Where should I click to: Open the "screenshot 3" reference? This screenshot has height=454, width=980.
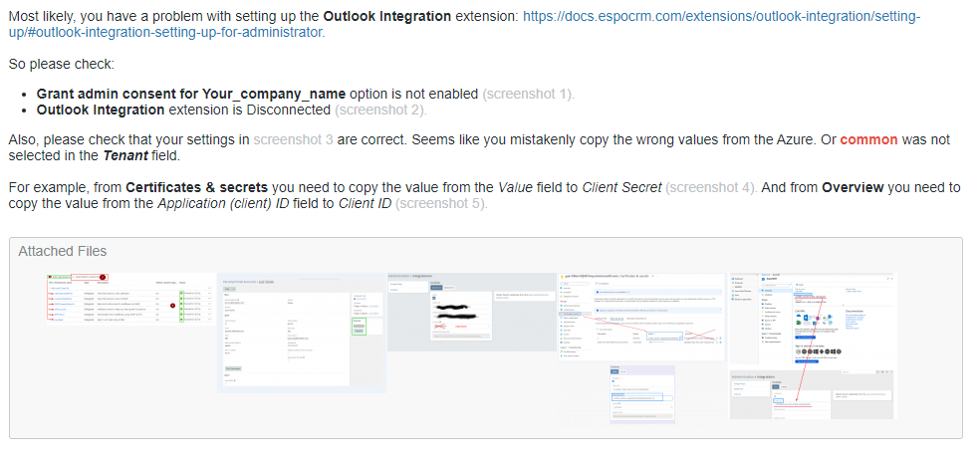(294, 139)
